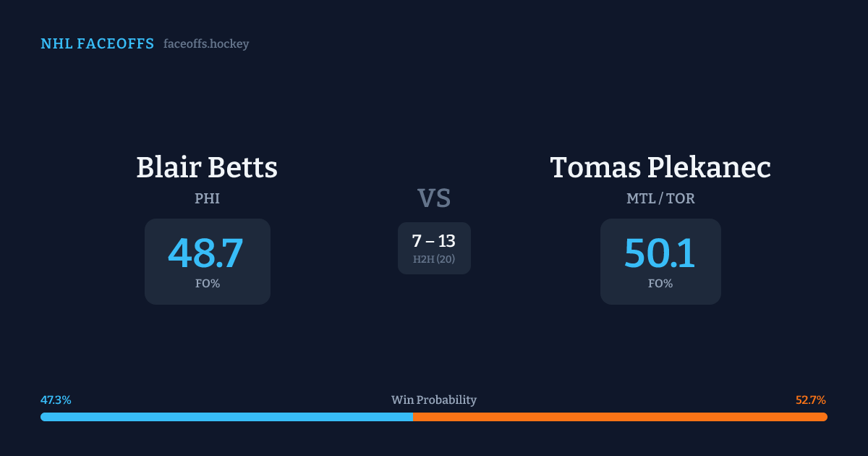Click the NHL FACEOFFS header title
Viewport: 868px width, 456px height.
pyautogui.click(x=97, y=44)
